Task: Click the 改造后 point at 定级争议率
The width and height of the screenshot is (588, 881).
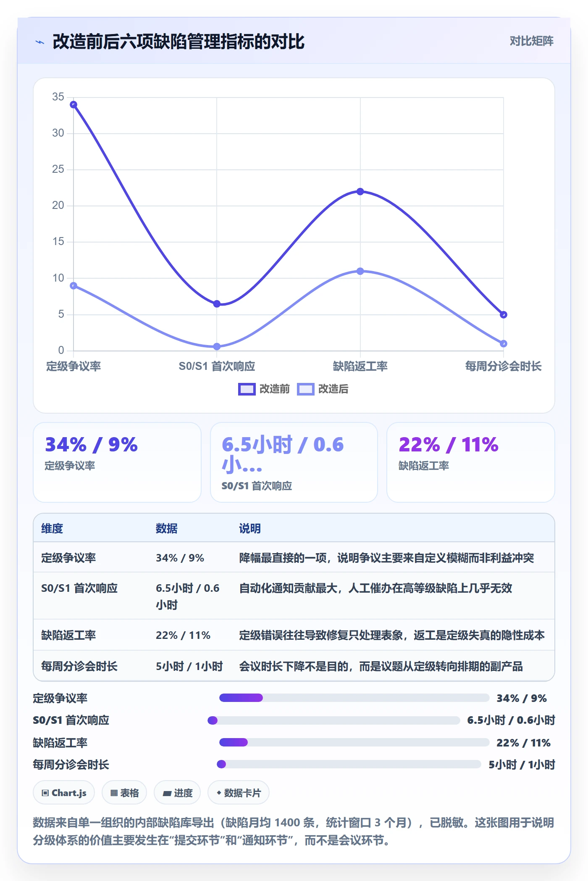Action: pos(73,286)
